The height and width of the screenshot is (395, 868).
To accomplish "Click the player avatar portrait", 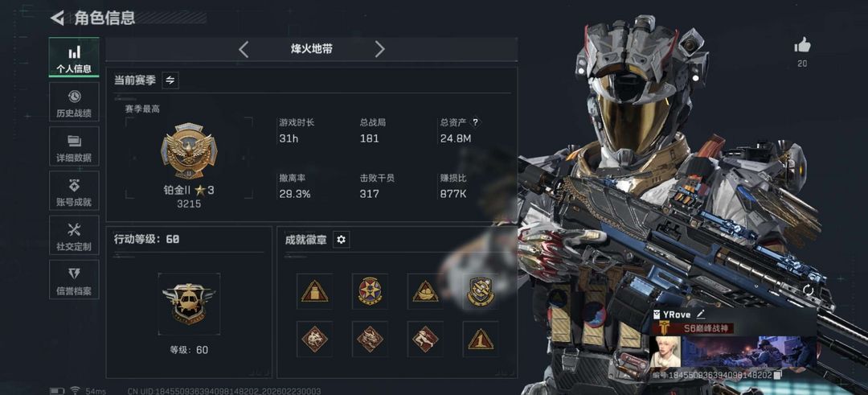I will 665,352.
